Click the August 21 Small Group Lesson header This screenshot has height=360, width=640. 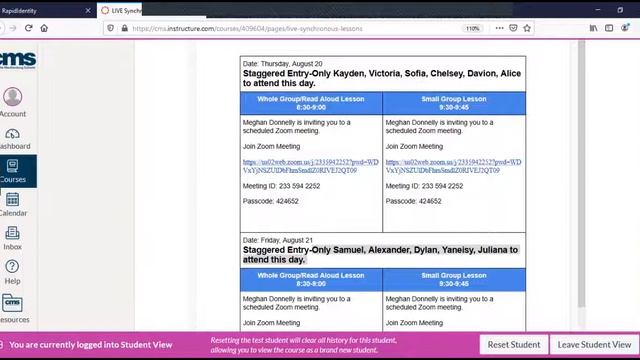click(x=454, y=280)
